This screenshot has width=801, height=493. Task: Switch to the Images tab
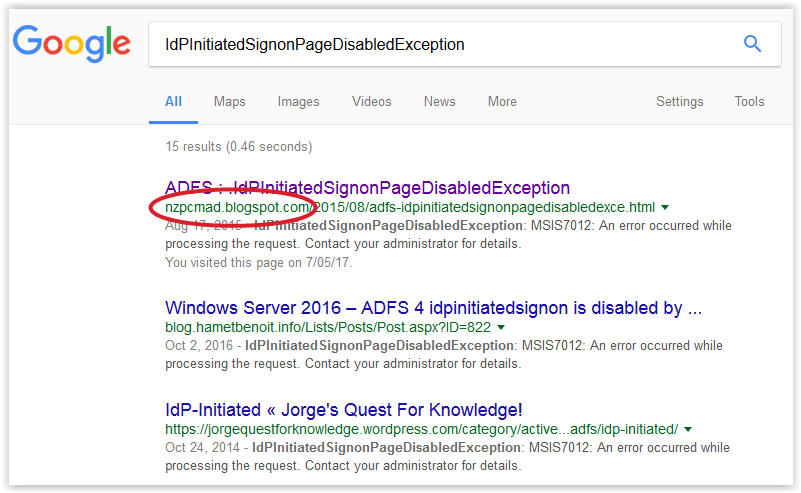pyautogui.click(x=298, y=102)
